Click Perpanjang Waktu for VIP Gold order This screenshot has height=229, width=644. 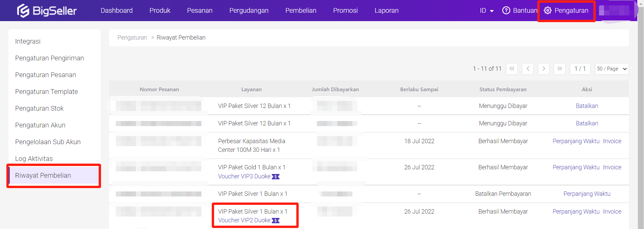tap(576, 167)
